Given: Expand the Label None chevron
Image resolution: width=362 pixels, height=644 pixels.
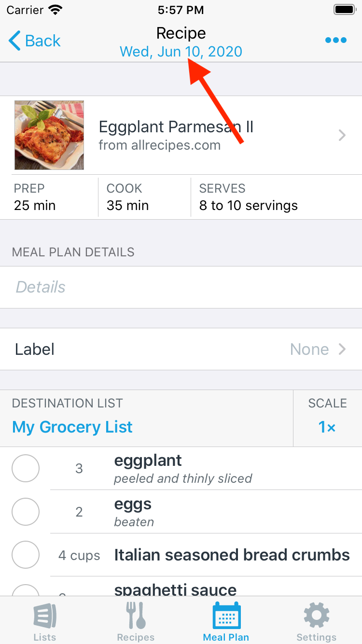Looking at the screenshot, I should point(342,349).
